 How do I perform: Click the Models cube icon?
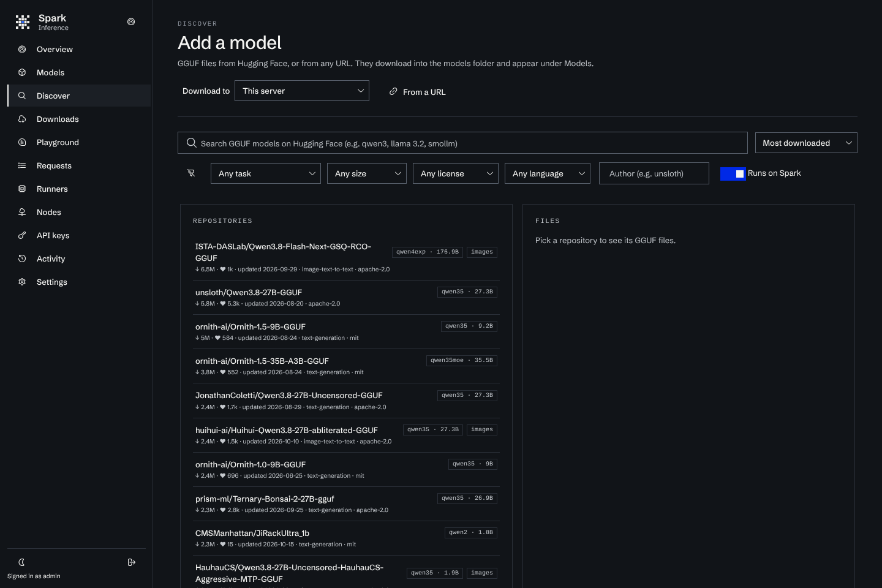pyautogui.click(x=22, y=72)
